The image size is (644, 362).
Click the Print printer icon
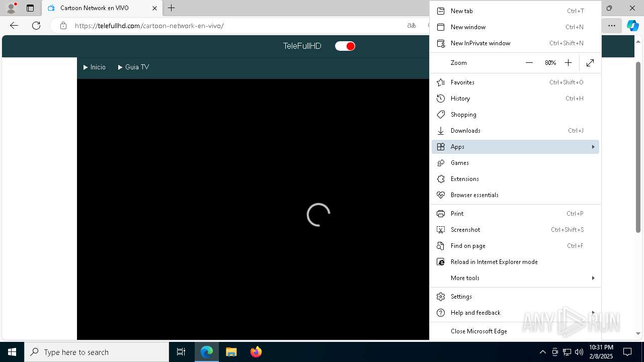coord(441,214)
